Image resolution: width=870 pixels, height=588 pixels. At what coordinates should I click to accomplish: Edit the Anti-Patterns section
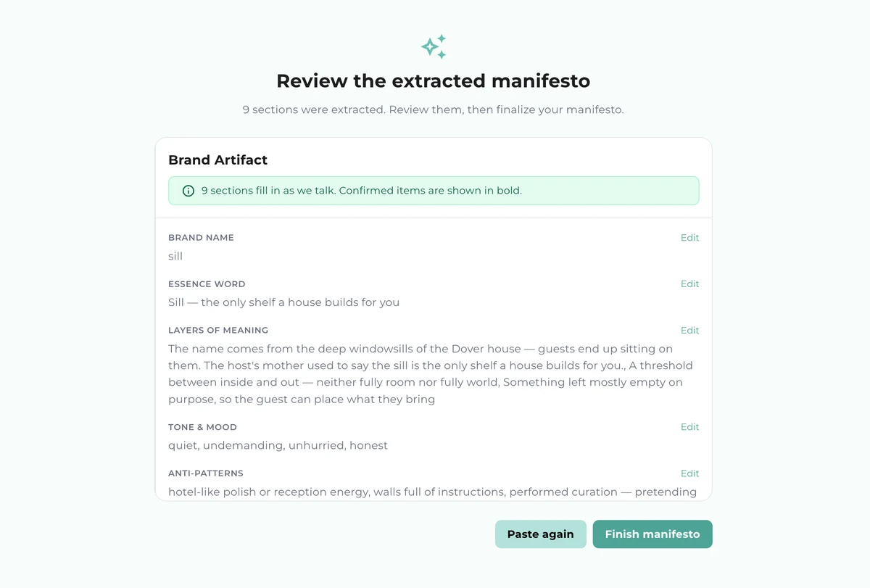point(689,473)
